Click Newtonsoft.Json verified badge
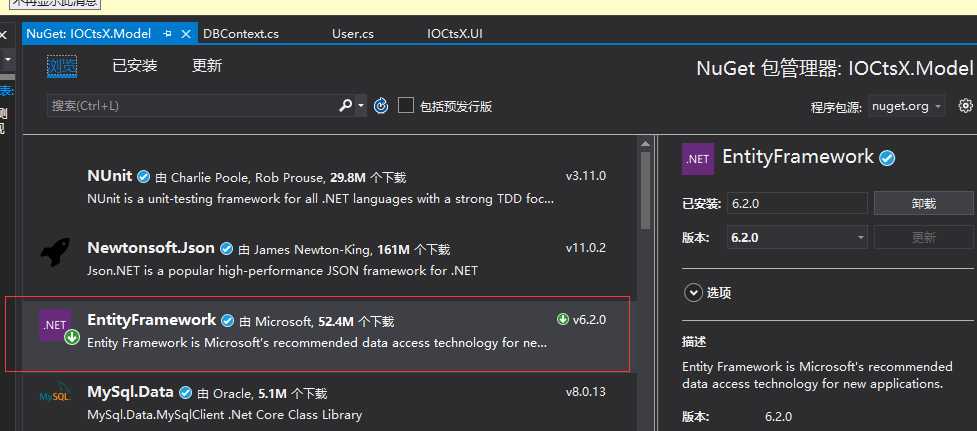 click(x=226, y=249)
